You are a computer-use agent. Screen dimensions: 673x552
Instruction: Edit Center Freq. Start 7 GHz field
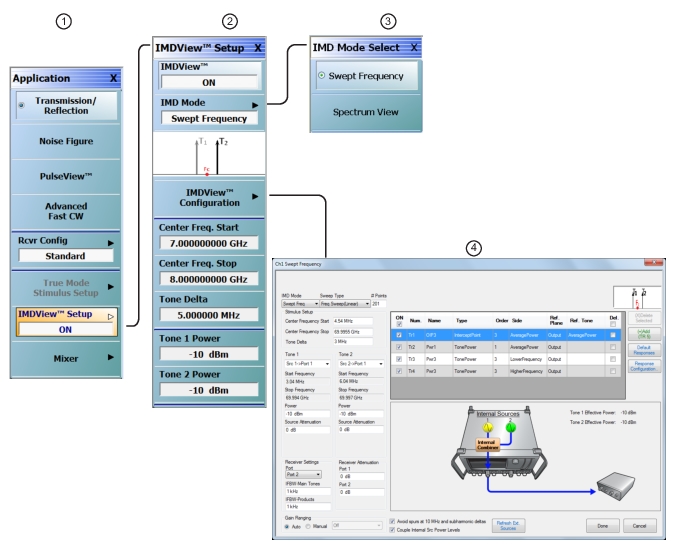(209, 243)
